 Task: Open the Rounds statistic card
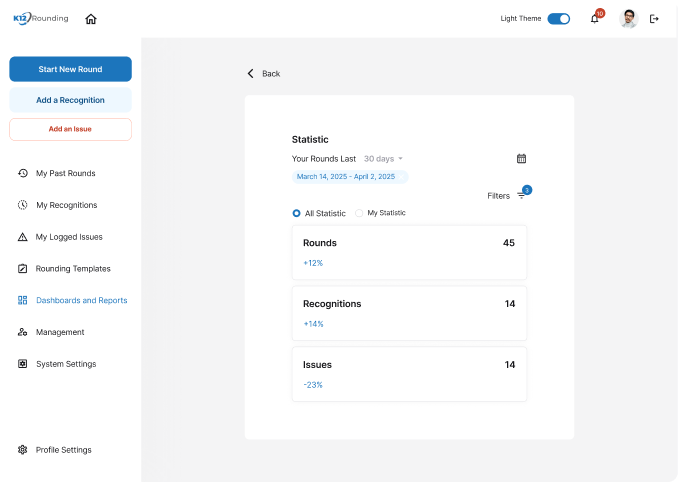[x=409, y=253]
